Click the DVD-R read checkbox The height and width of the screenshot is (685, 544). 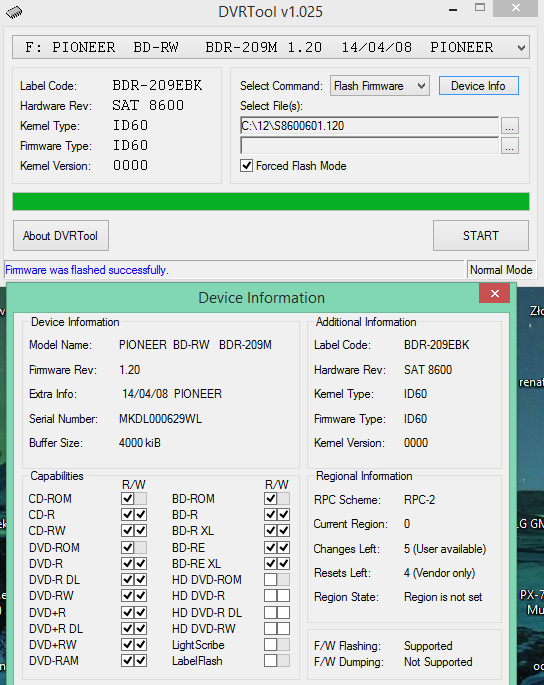[127, 563]
